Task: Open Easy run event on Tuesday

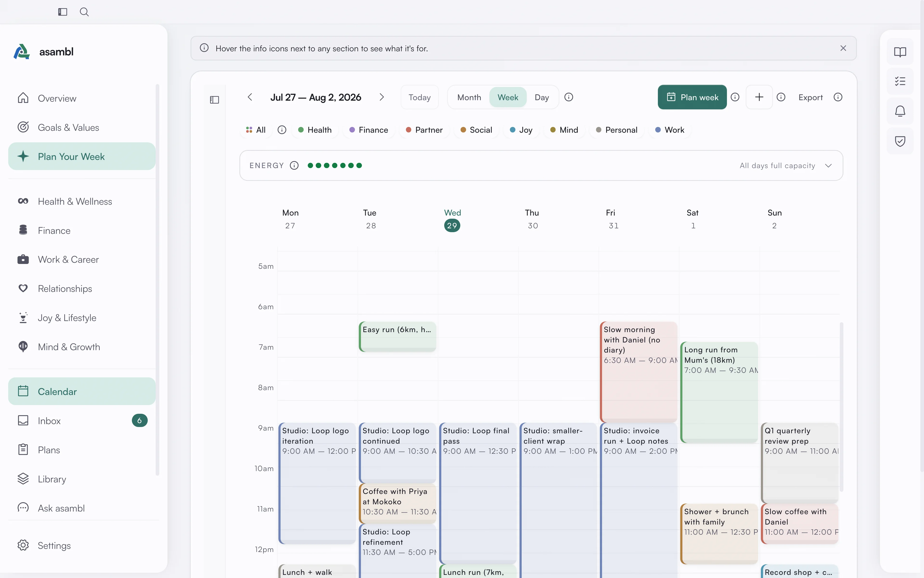Action: [398, 336]
